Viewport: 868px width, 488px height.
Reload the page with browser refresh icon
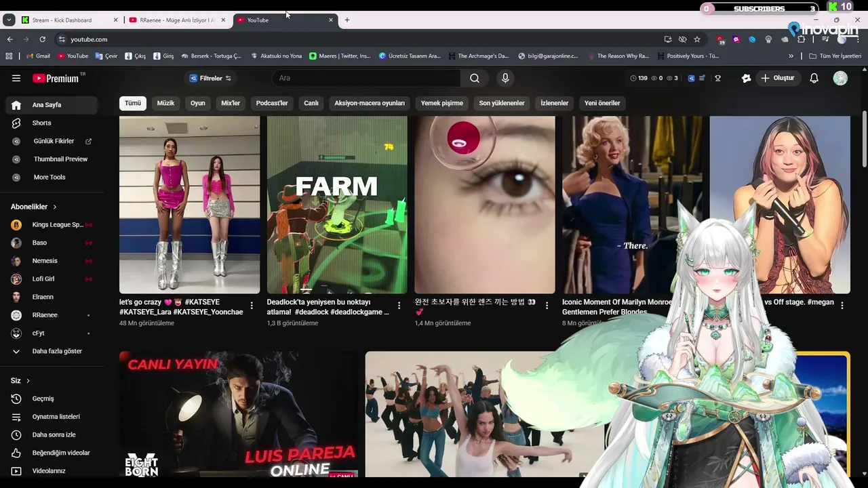[42, 39]
